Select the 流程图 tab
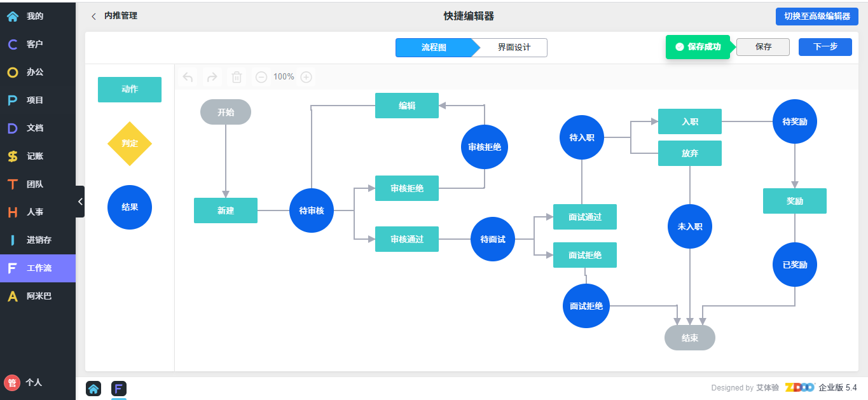 tap(434, 48)
